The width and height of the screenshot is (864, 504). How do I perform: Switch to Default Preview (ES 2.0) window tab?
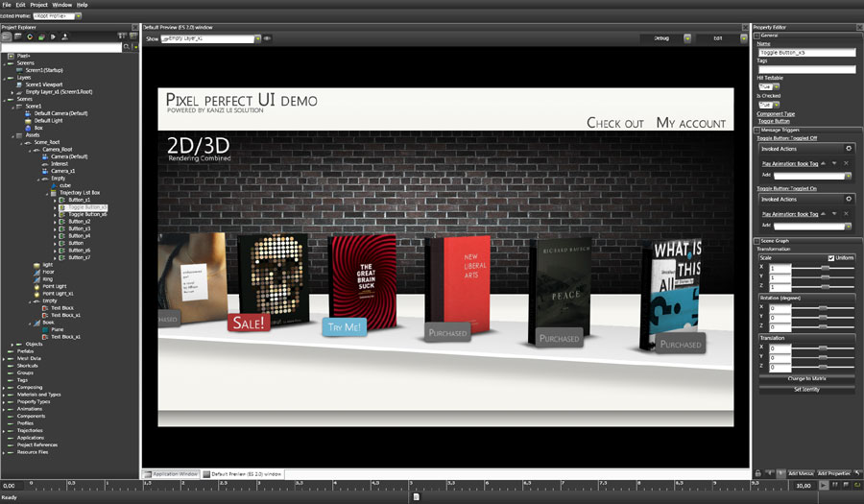(243, 474)
